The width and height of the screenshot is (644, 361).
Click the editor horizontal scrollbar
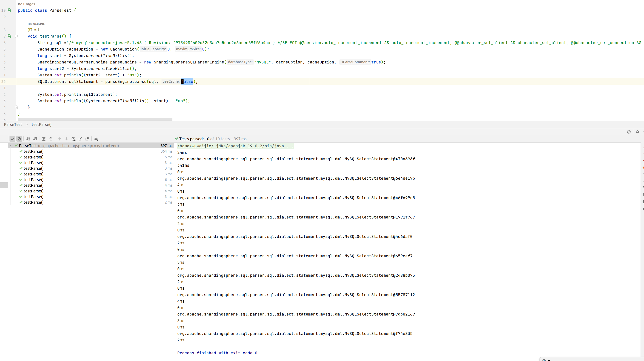[95, 119]
